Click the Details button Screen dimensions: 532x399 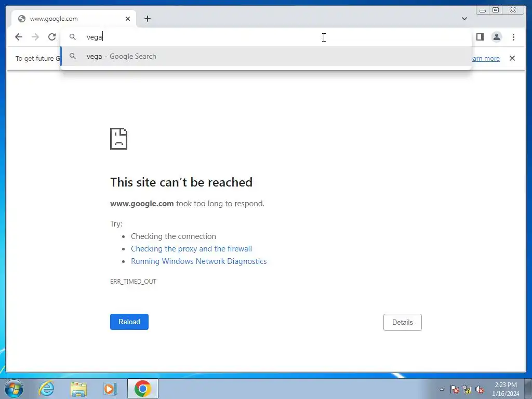(x=403, y=322)
